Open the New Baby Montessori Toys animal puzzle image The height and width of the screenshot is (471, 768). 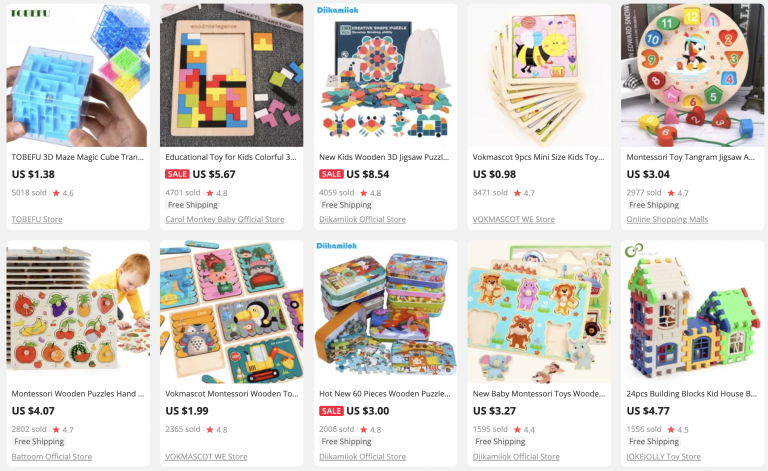click(539, 312)
